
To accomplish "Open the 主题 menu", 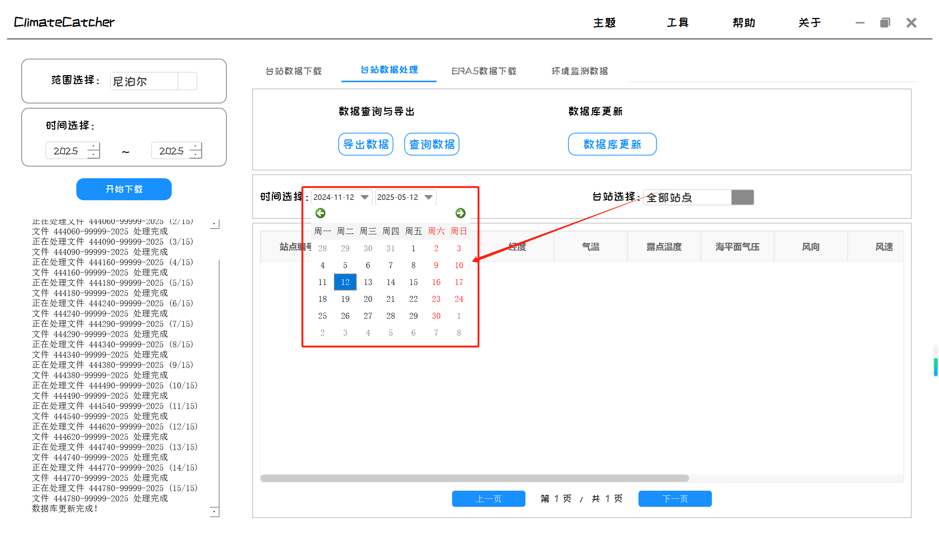I will pyautogui.click(x=604, y=23).
